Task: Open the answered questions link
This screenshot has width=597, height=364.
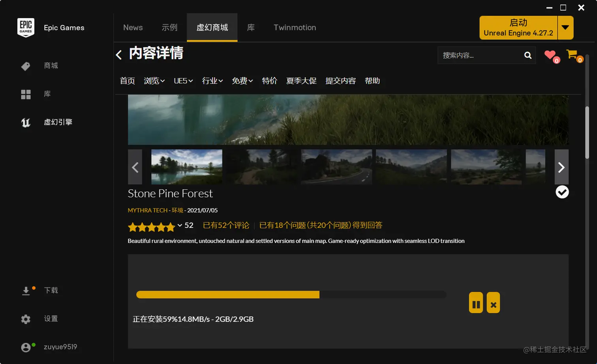Action: click(x=321, y=225)
